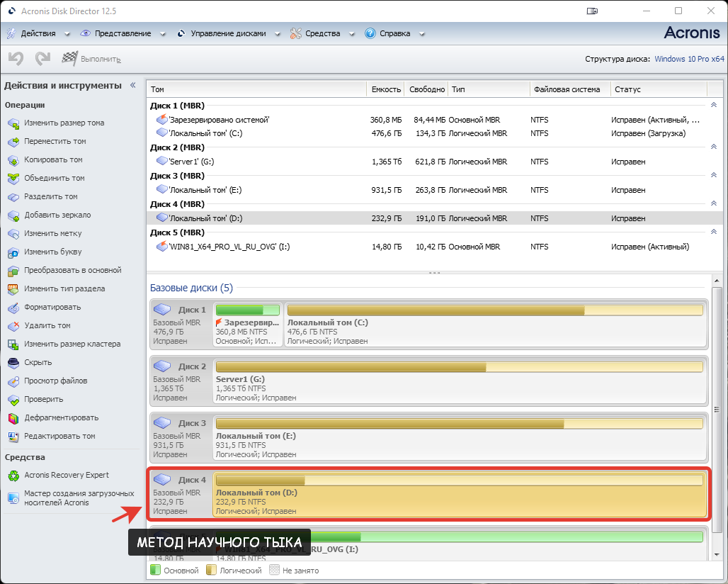Image resolution: width=728 pixels, height=584 pixels.
Task: Open the Управление дисками menu
Action: 229,33
